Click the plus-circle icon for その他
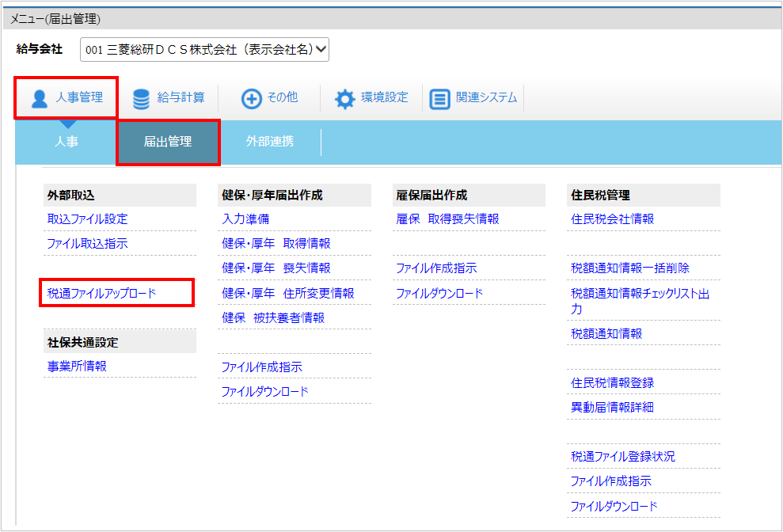Screen dimensions: 783x532 pyautogui.click(x=251, y=98)
